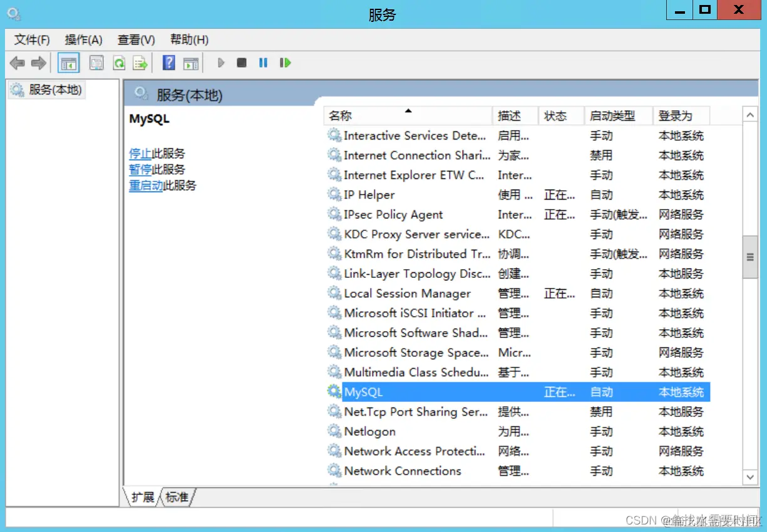Click the 服务(本地) tree node icon
The image size is (767, 532).
(x=18, y=90)
